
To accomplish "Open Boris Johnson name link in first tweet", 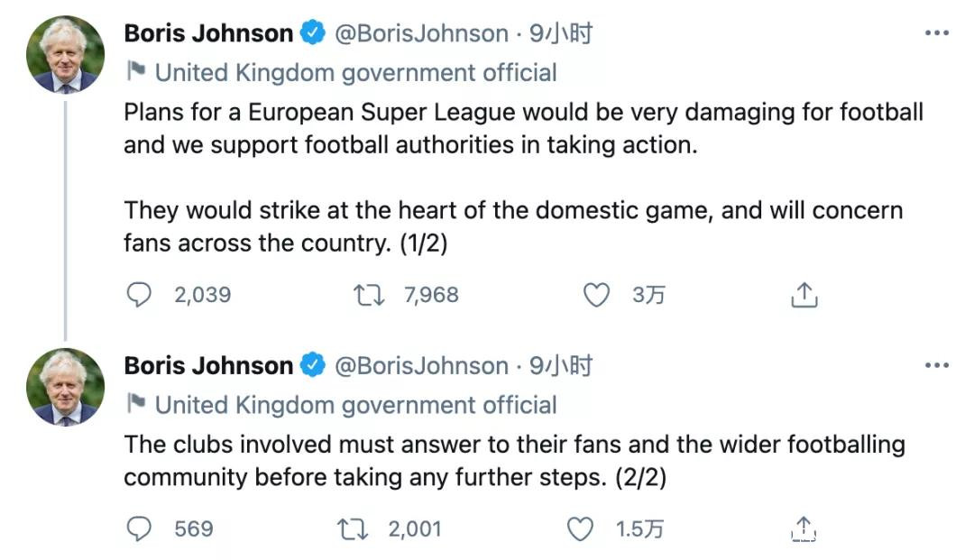I will [x=208, y=34].
